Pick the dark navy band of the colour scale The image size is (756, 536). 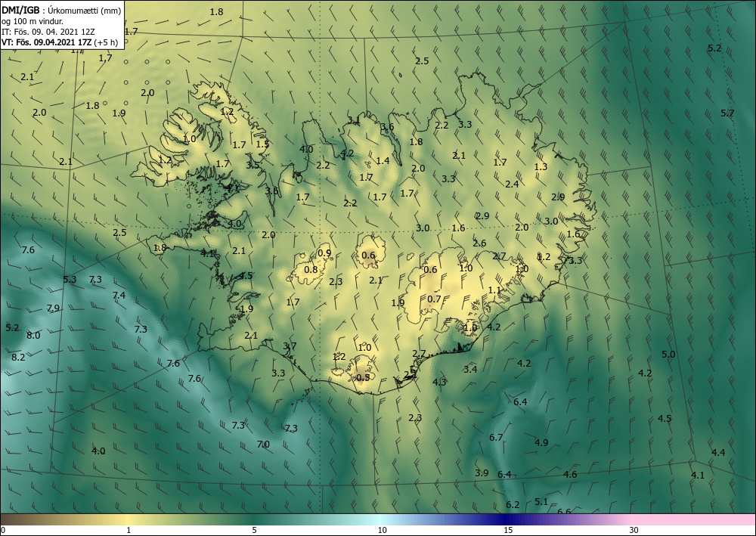pyautogui.click(x=507, y=519)
